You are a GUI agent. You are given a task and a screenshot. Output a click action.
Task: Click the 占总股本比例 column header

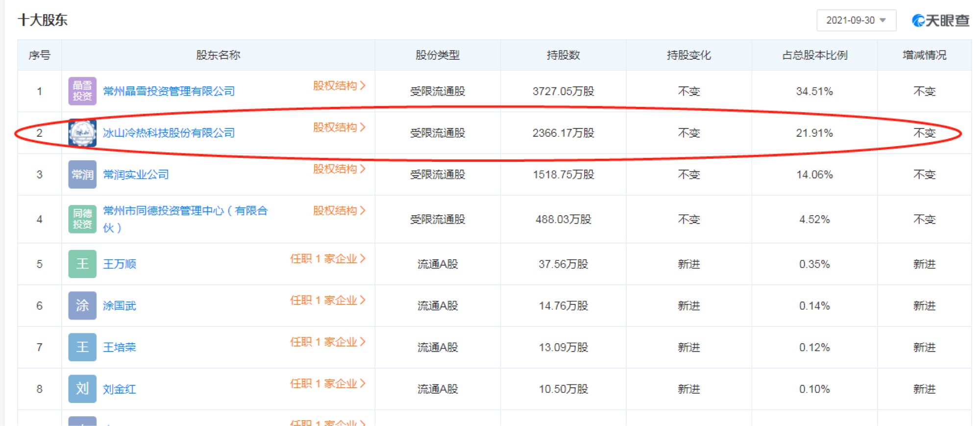(815, 55)
